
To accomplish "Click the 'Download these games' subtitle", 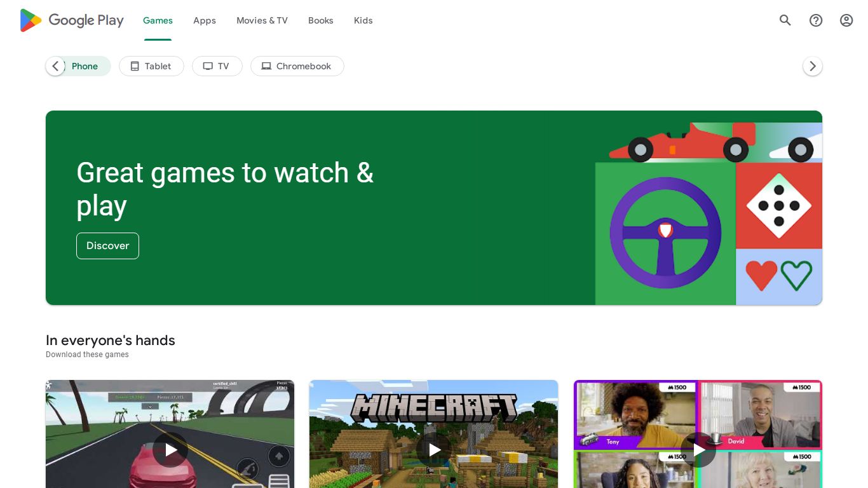I will coord(87,355).
